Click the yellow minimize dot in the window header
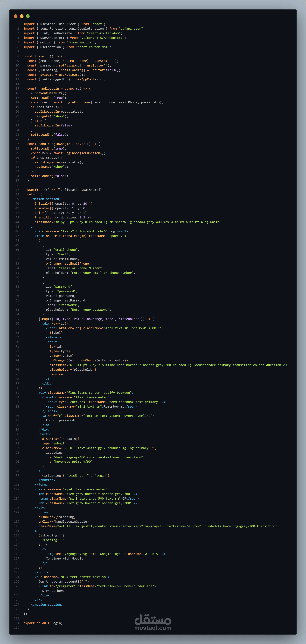 click(x=22, y=16)
